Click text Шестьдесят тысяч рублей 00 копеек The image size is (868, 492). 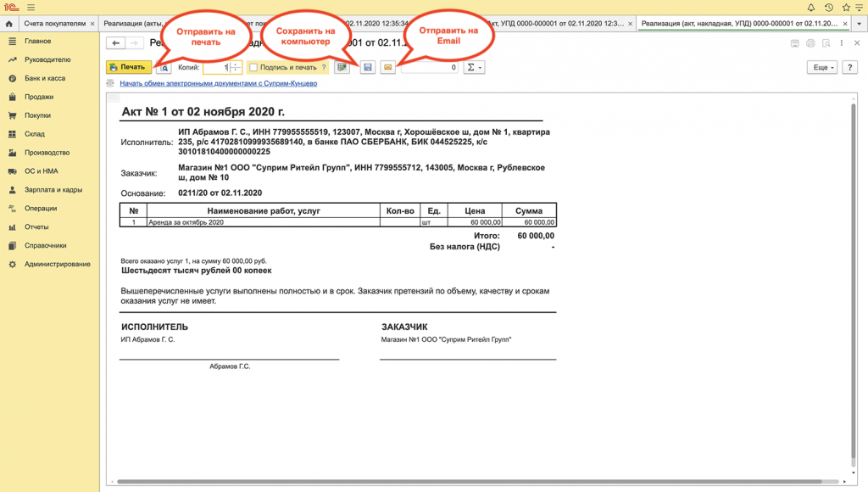[197, 271]
